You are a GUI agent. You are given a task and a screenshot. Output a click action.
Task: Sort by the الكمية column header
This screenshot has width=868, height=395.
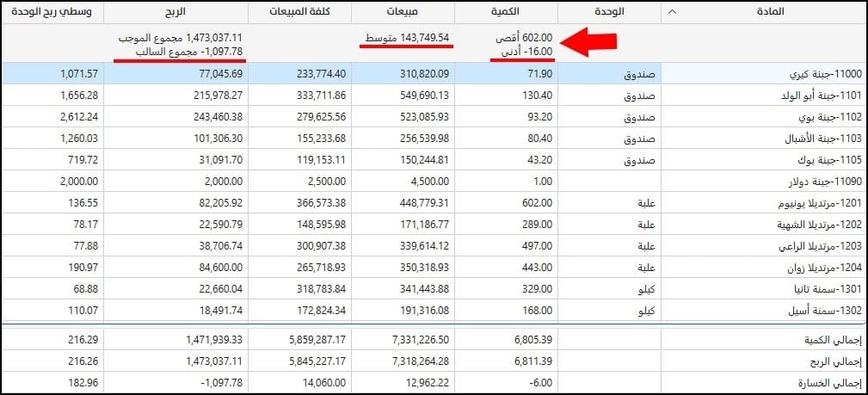pos(506,12)
